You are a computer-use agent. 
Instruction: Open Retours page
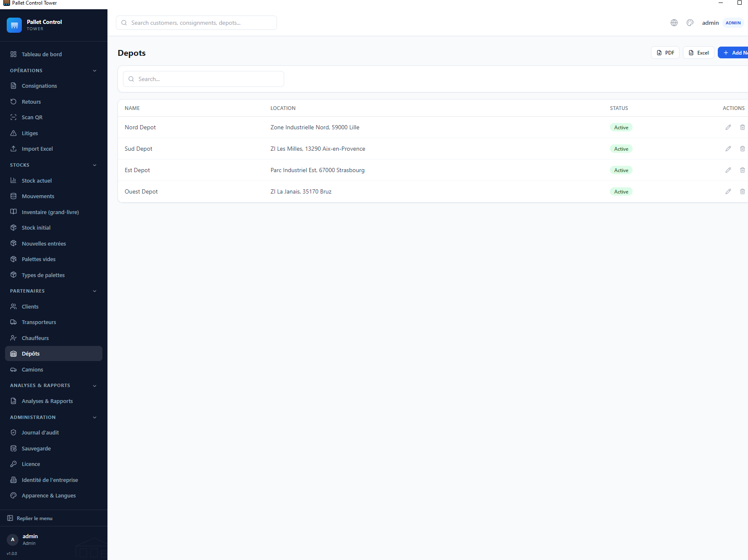click(x=54, y=102)
